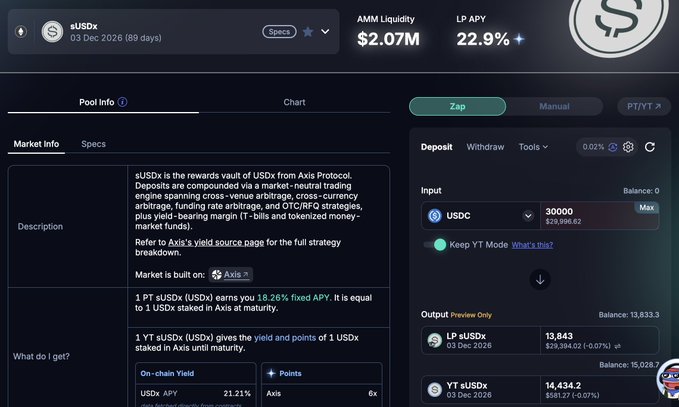Open the Tools dropdown menu
Viewport: 679px width, 407px height.
pyautogui.click(x=534, y=147)
